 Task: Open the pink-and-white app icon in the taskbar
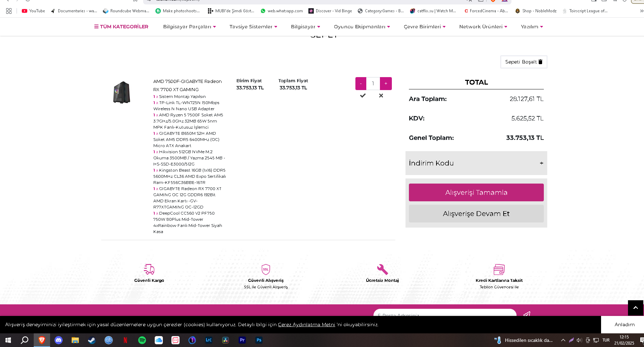[175, 340]
